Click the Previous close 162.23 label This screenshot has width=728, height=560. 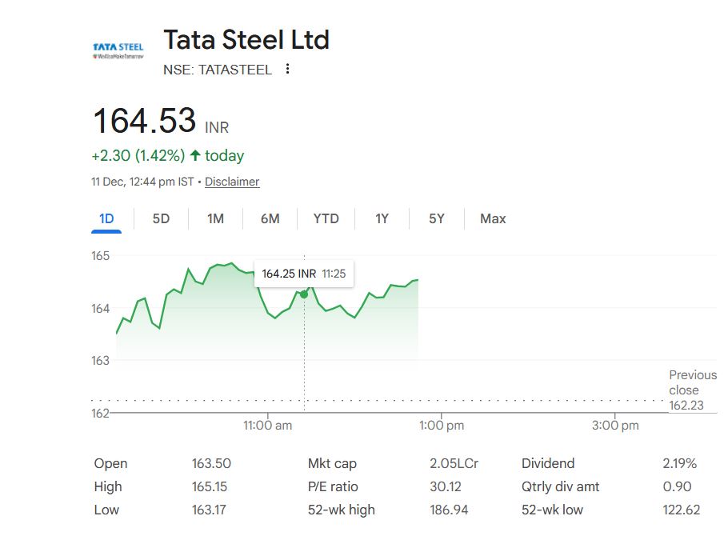pos(692,390)
